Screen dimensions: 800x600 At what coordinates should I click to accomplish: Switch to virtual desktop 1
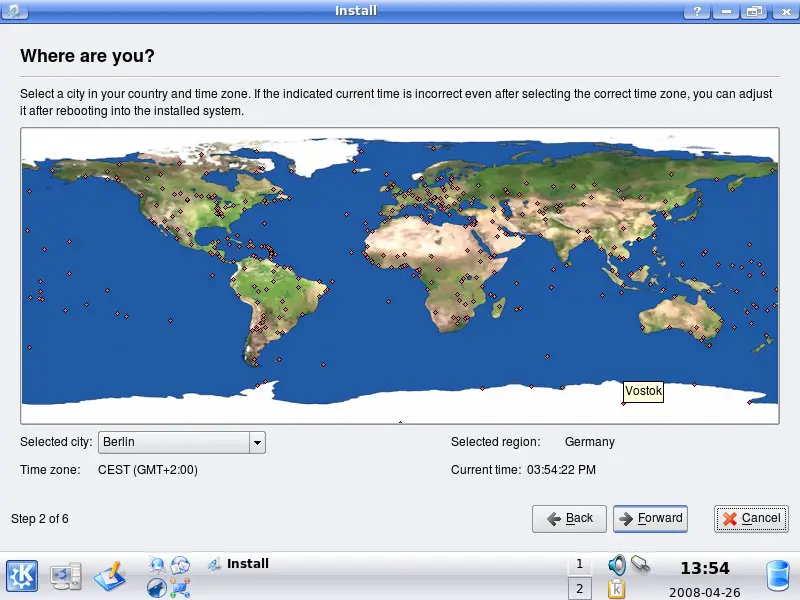[x=579, y=564]
